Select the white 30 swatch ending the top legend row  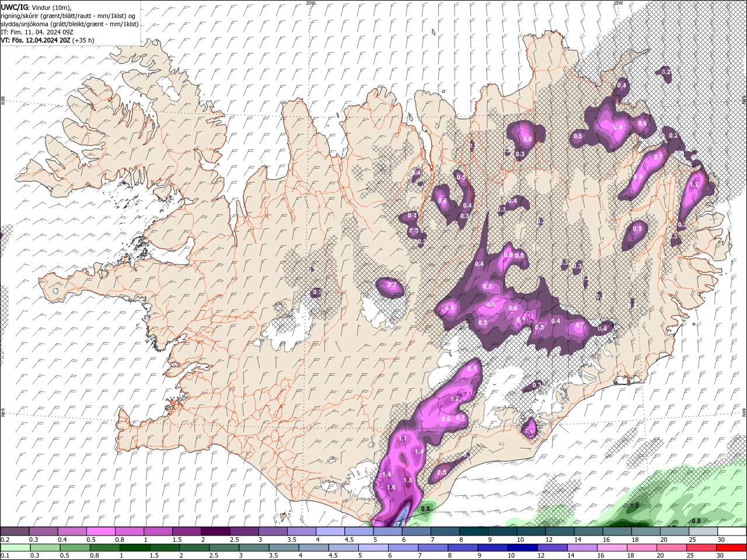coord(732,531)
